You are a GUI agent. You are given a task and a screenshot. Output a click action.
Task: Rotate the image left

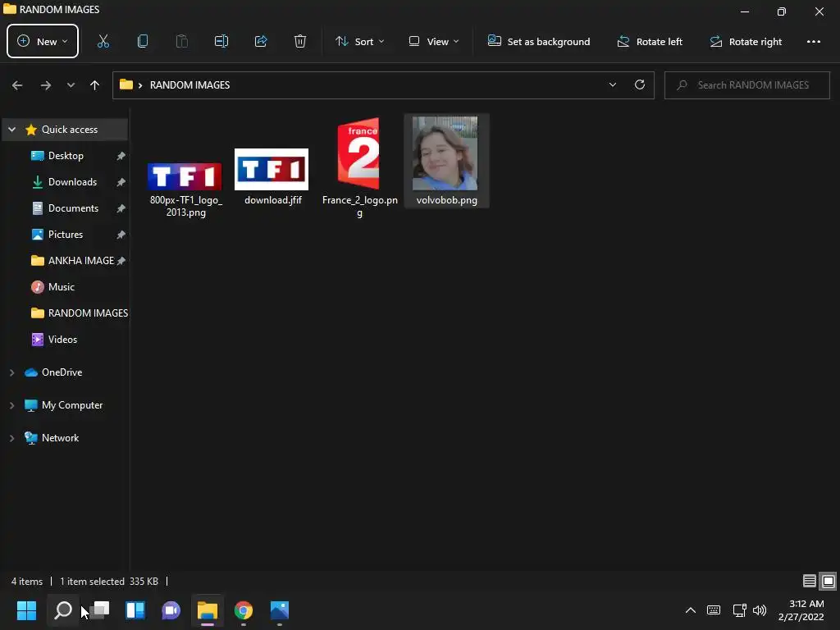(650, 41)
